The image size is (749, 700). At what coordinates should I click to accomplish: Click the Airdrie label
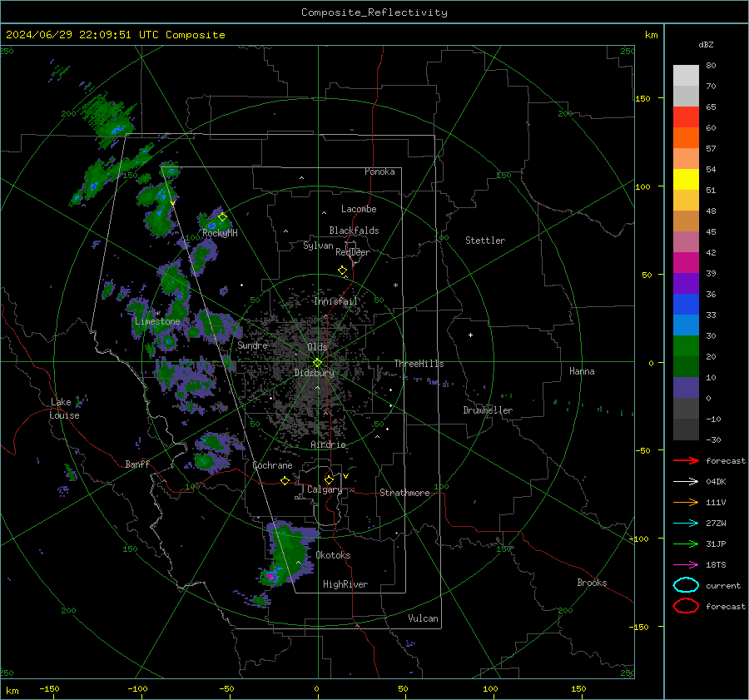tap(328, 444)
